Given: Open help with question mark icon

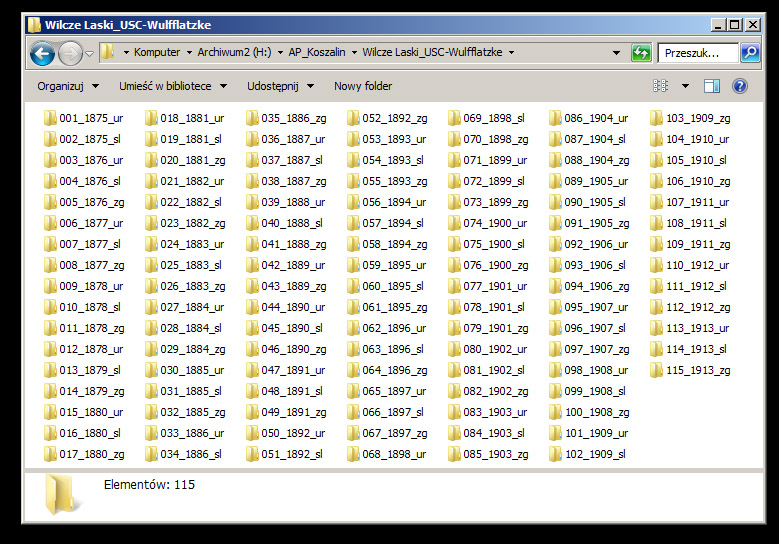Looking at the screenshot, I should (x=740, y=86).
